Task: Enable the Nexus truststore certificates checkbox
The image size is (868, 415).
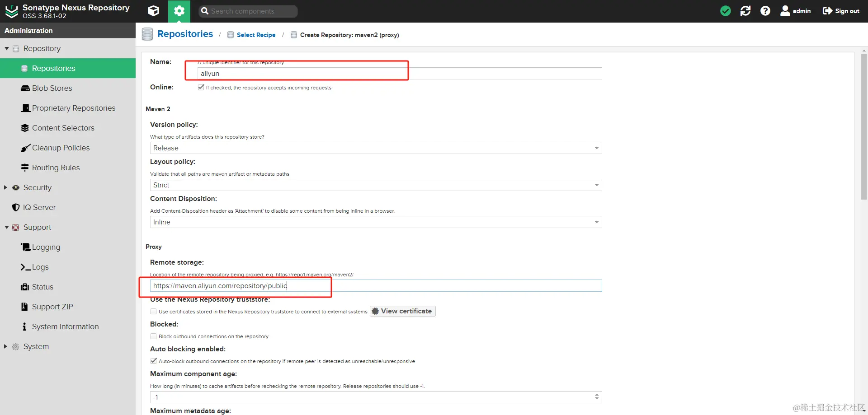Action: pyautogui.click(x=153, y=311)
